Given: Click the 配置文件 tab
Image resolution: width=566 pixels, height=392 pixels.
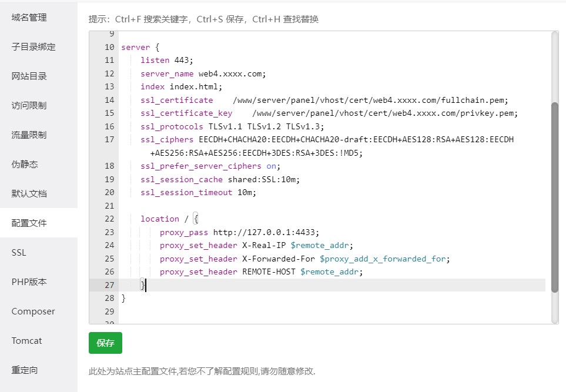Looking at the screenshot, I should (x=29, y=223).
